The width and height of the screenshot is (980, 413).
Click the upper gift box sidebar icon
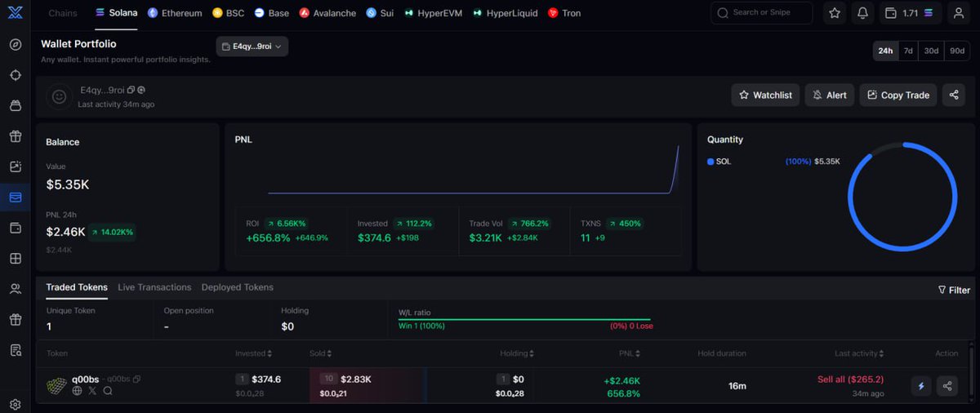16,136
